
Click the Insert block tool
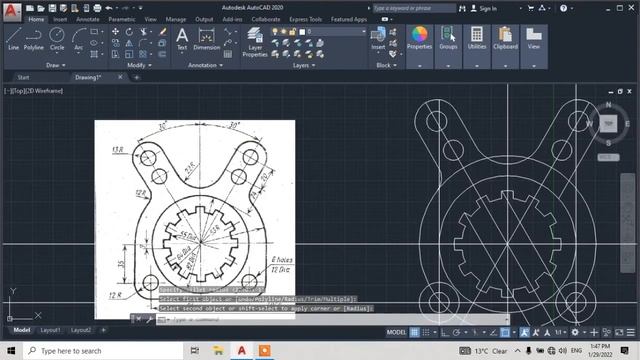click(378, 38)
